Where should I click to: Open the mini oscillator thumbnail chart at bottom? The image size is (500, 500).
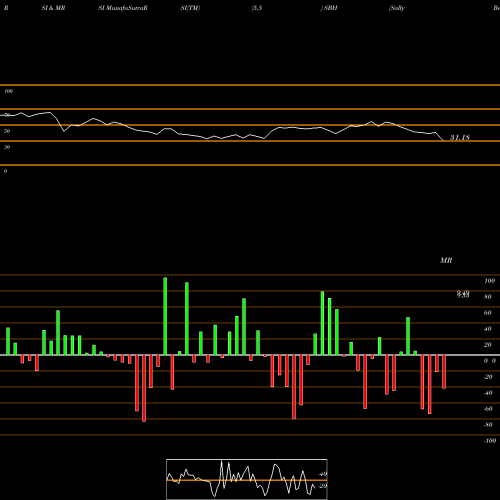tap(247, 479)
